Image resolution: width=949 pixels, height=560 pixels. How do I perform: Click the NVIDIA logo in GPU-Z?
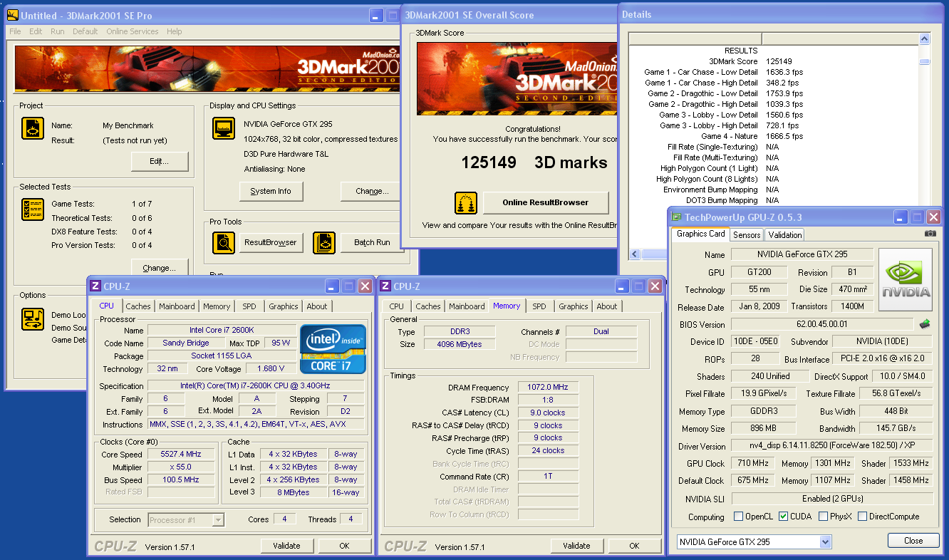(906, 279)
